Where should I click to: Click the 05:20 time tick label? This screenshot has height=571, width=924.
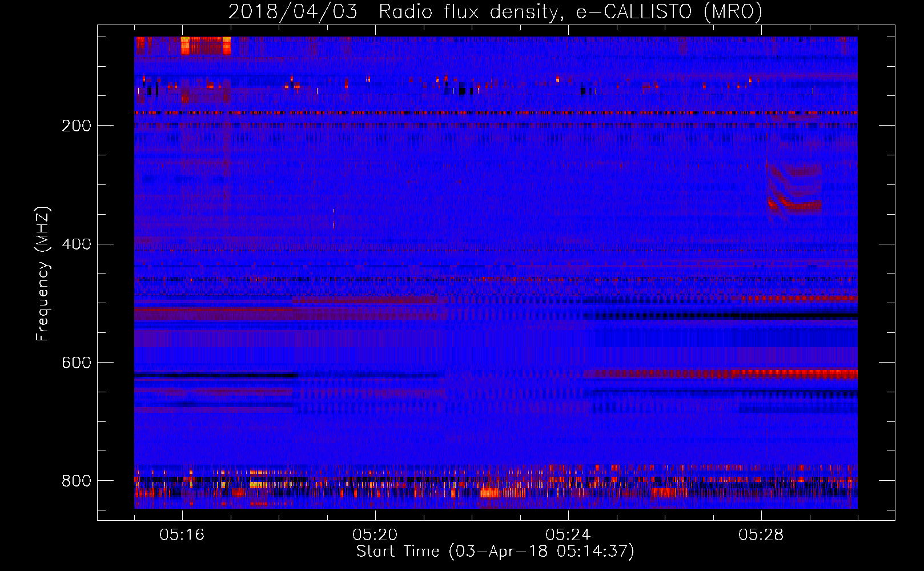tap(375, 535)
